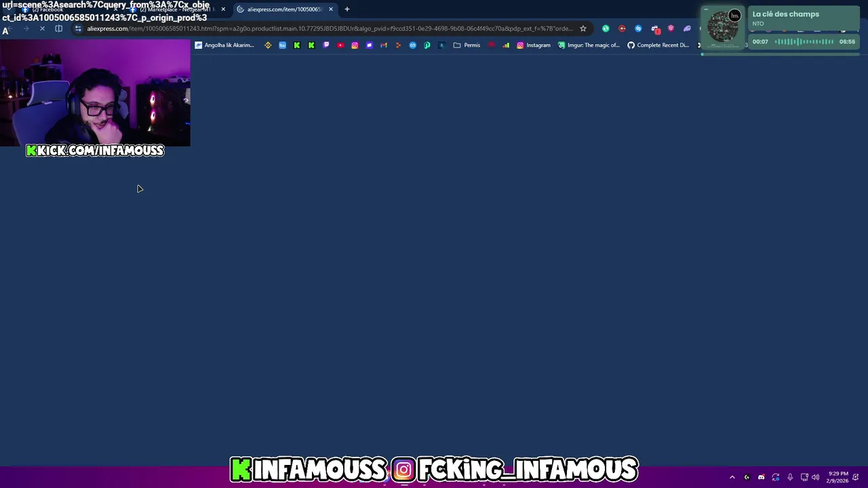Open the sync status tray icon
Viewport: 868px width, 488px height.
(776, 477)
